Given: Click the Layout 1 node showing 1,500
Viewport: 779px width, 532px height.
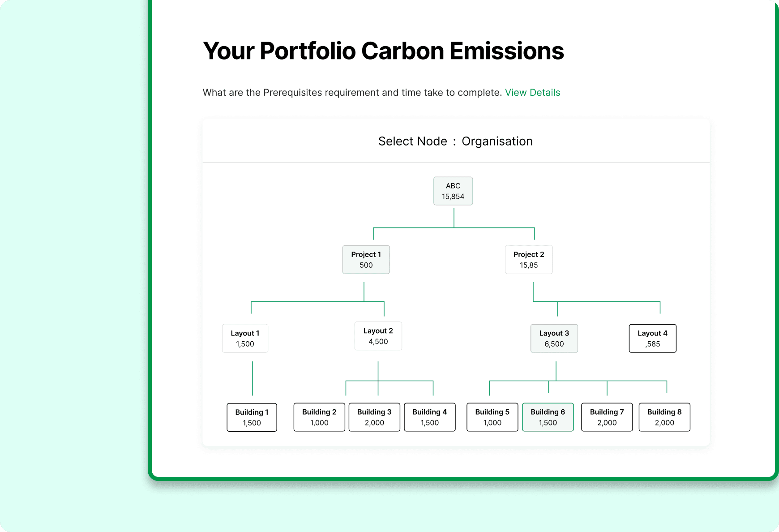Looking at the screenshot, I should pyautogui.click(x=245, y=338).
